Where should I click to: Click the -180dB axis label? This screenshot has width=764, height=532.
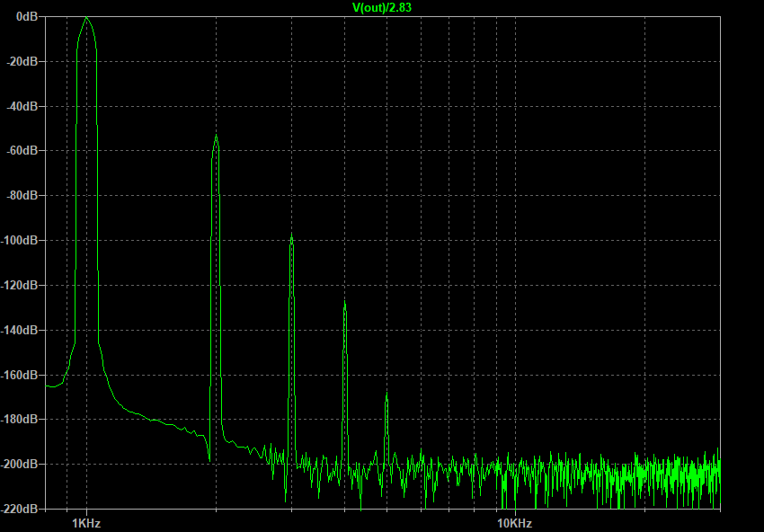tap(19, 419)
